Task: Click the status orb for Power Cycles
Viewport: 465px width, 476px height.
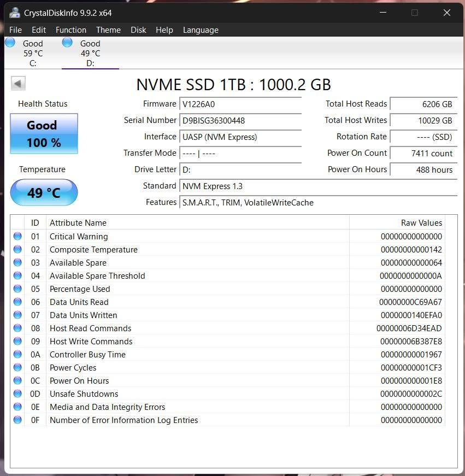Action: click(17, 367)
